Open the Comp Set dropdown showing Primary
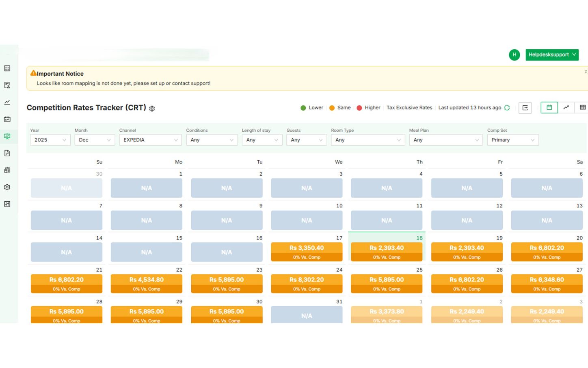588x368 pixels. pos(512,140)
